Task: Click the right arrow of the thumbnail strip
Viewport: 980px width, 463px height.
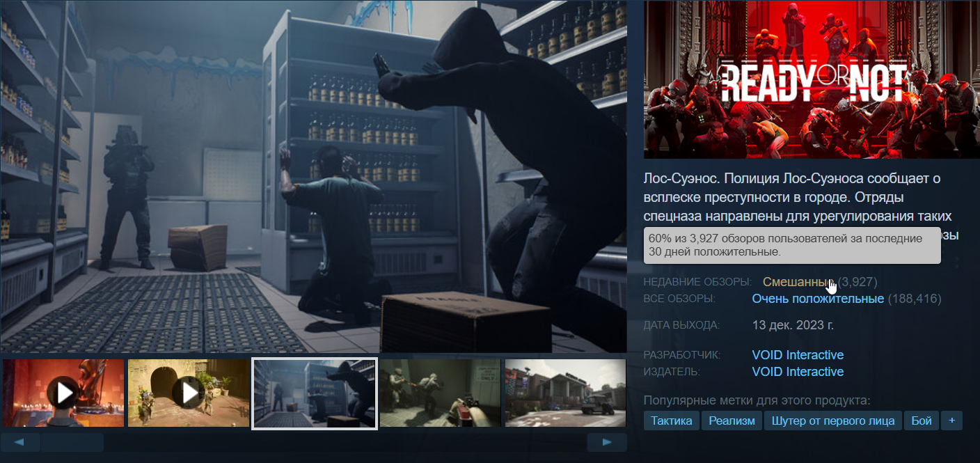Action: tap(607, 442)
